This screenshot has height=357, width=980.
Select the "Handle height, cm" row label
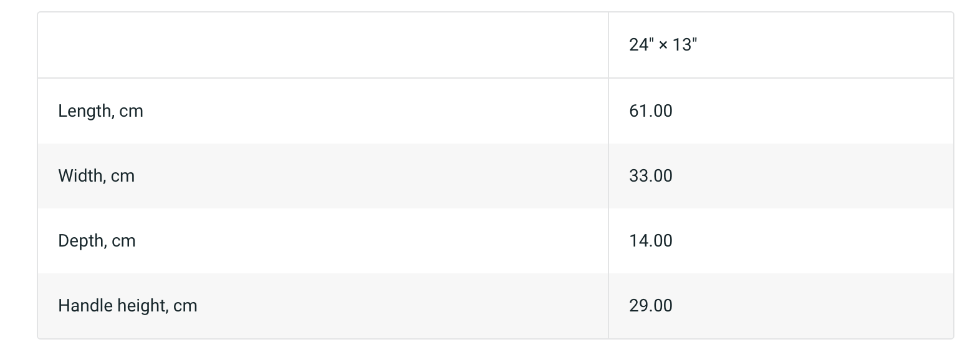click(127, 306)
